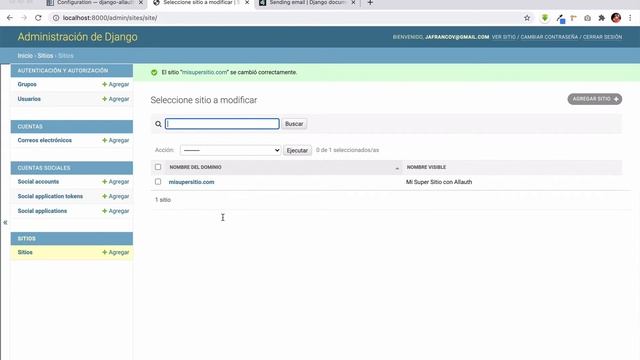Open the SITIOS section header

[x=27, y=238]
